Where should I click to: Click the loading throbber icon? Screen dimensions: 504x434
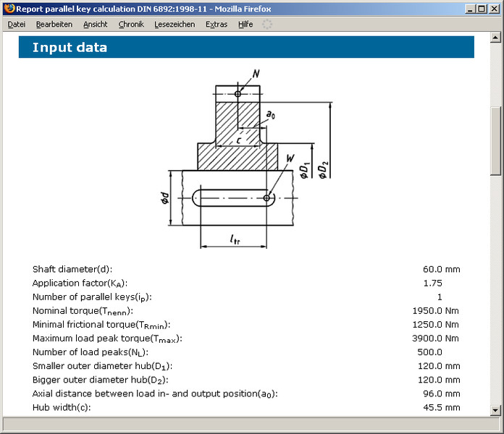267,24
